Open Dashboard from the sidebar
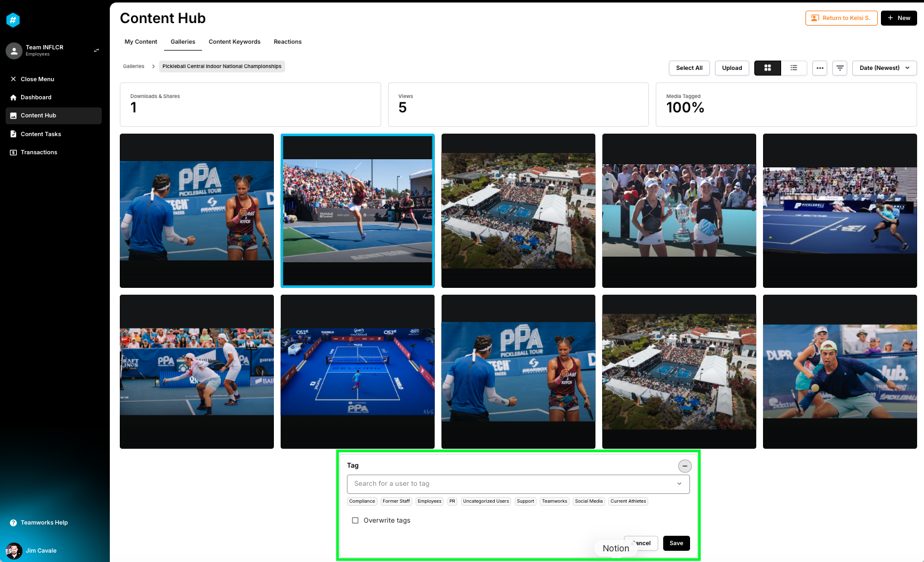Viewport: 924px width, 562px height. point(54,97)
